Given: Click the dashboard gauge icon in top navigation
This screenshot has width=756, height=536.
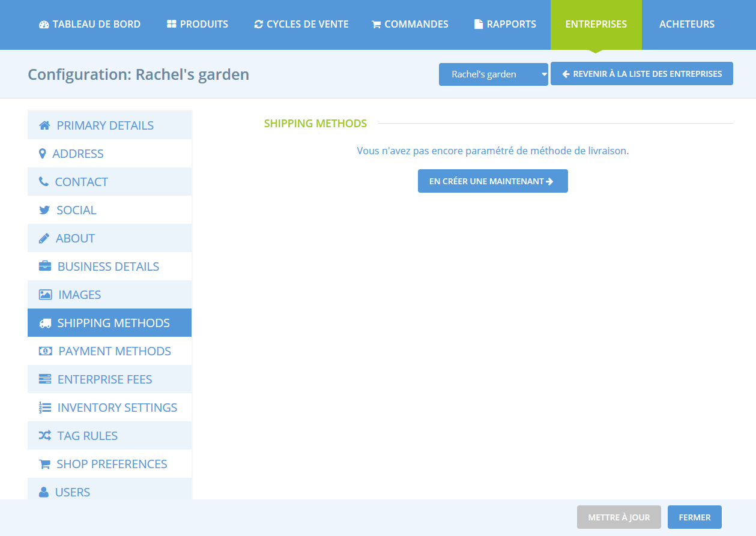Looking at the screenshot, I should pyautogui.click(x=44, y=25).
